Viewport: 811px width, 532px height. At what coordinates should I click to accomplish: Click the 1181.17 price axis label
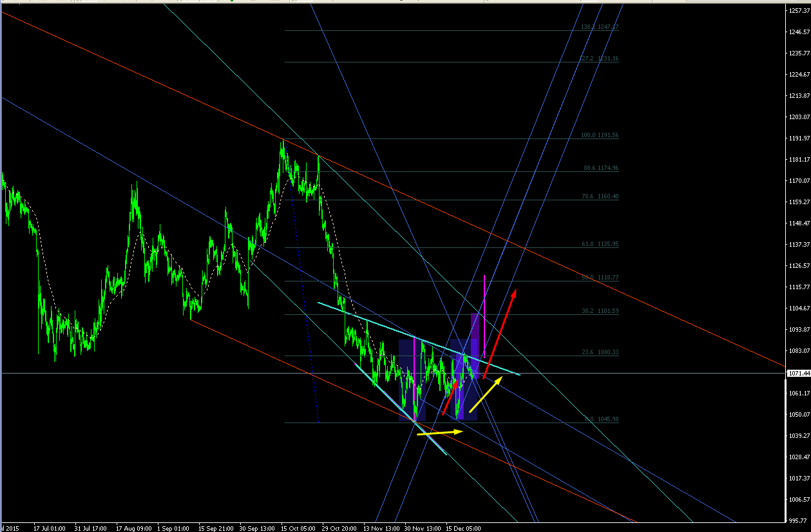799,160
